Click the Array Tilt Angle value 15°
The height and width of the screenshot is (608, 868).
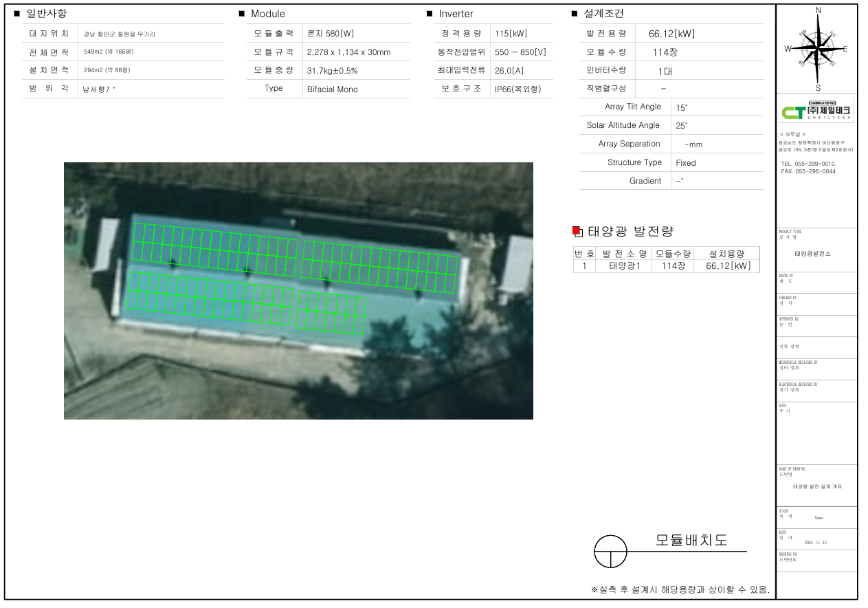[x=681, y=108]
